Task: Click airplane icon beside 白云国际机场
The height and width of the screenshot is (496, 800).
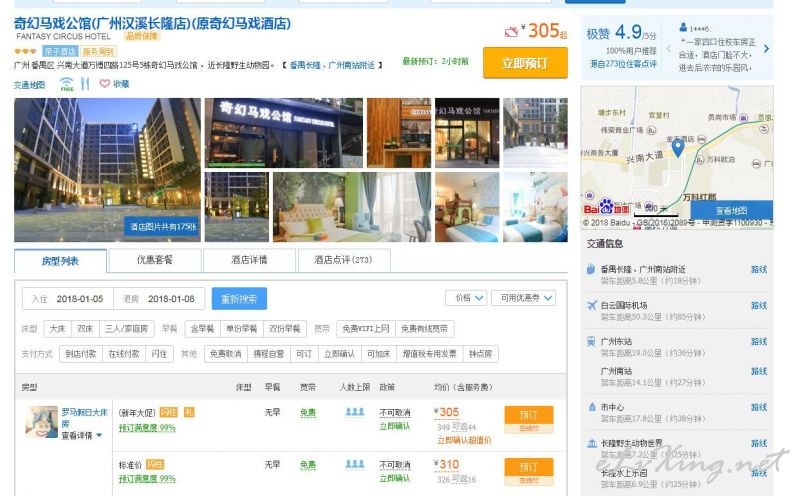Action: [x=591, y=305]
